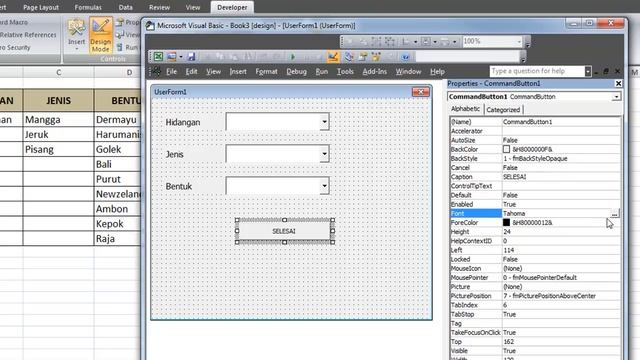Image resolution: width=640 pixels, height=360 pixels.
Task: Select the Height property row
Action: (x=535, y=232)
